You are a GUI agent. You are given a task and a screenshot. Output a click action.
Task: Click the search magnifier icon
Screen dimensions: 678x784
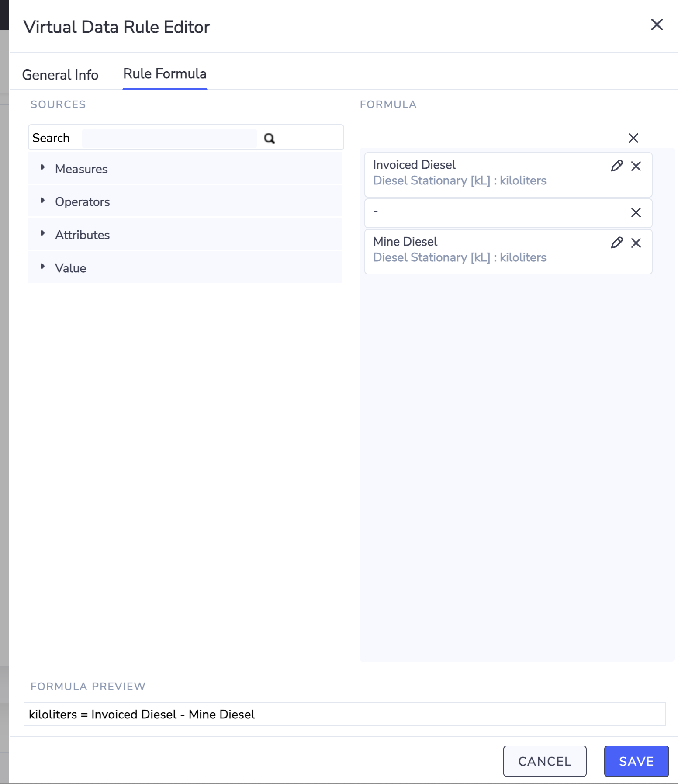(269, 139)
